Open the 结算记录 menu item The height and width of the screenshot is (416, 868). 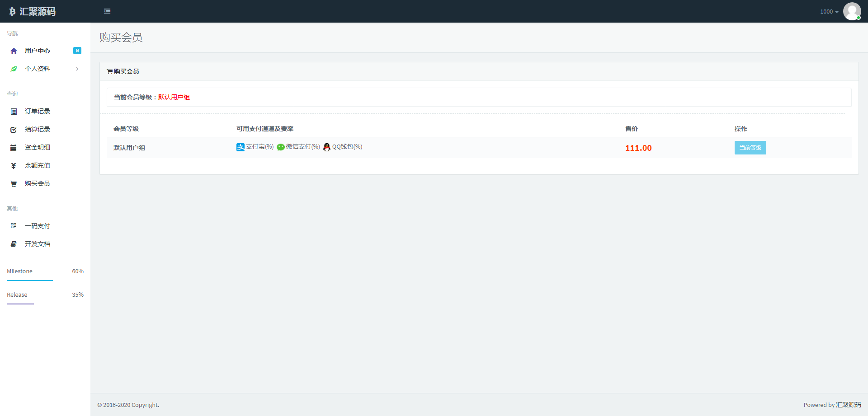[38, 130]
